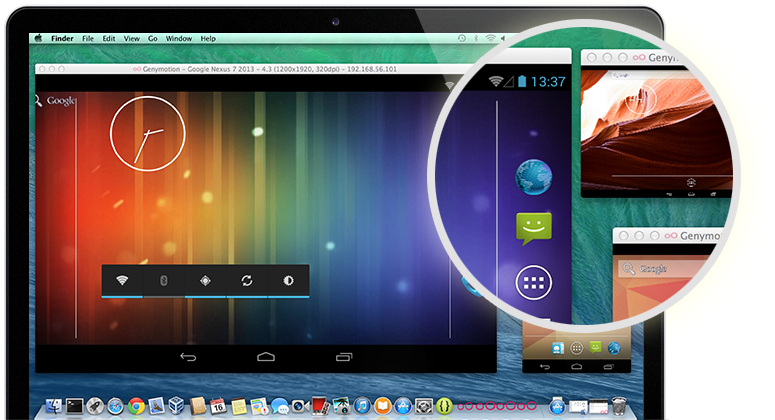
Task: Toggle auto-sync in power control widget
Action: click(x=246, y=281)
